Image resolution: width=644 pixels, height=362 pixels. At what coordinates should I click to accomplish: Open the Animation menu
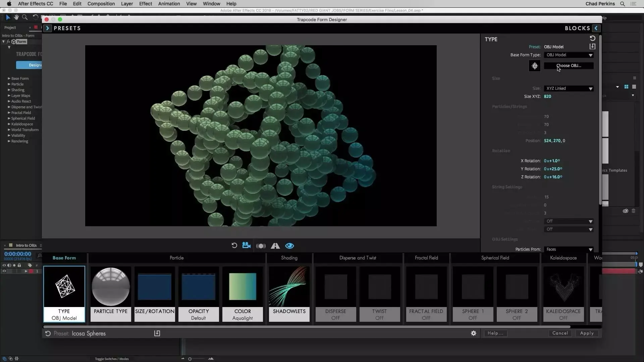pyautogui.click(x=169, y=4)
